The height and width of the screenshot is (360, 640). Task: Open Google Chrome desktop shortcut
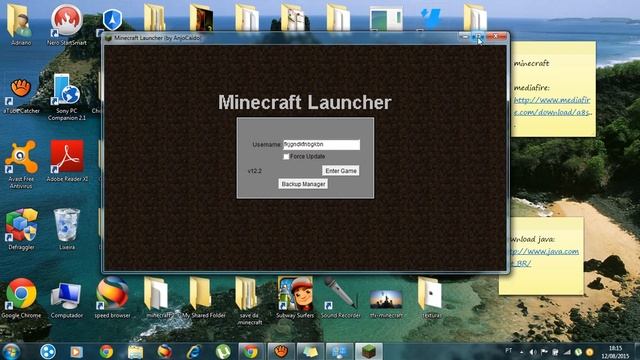point(21,298)
